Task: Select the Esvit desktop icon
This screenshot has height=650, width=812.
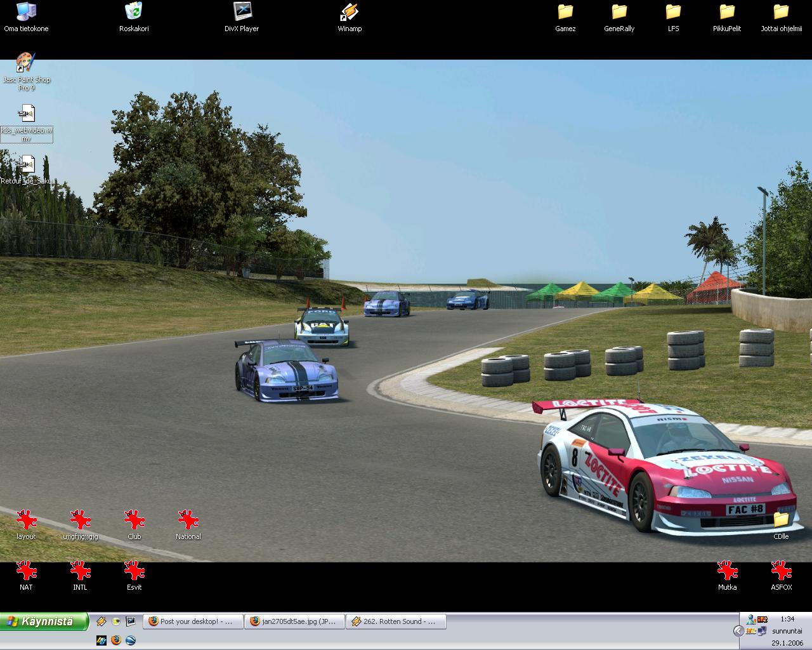Action: (134, 576)
